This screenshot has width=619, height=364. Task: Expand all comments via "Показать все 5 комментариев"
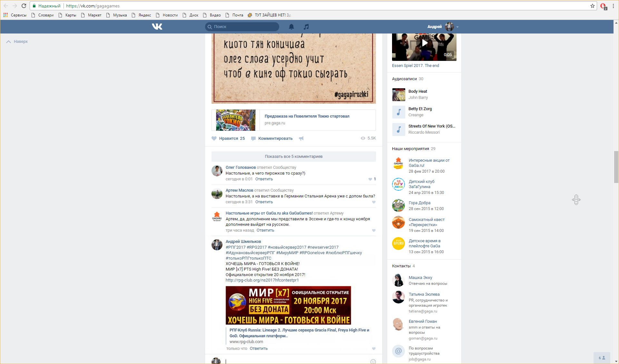(x=293, y=157)
